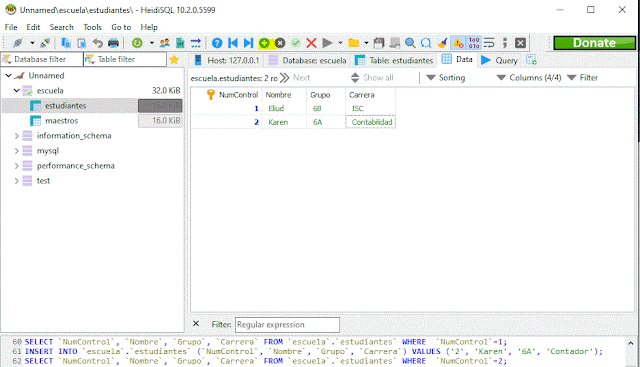
Task: Open the Help menu
Action: [x=149, y=27]
